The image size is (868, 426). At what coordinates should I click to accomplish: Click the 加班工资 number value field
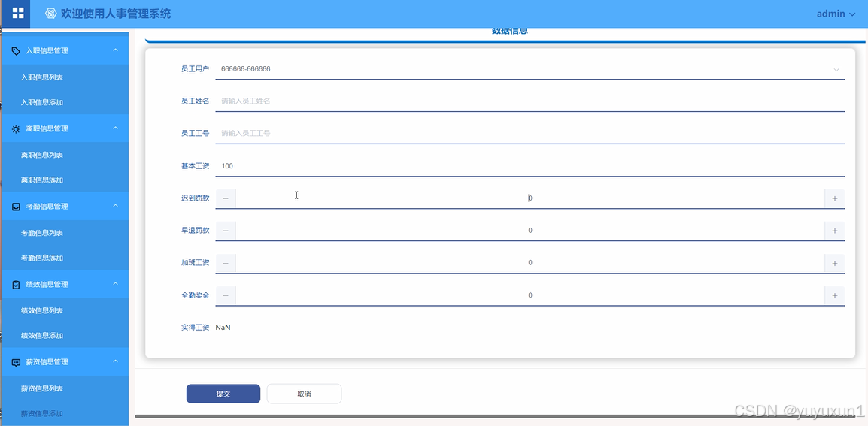coord(530,263)
